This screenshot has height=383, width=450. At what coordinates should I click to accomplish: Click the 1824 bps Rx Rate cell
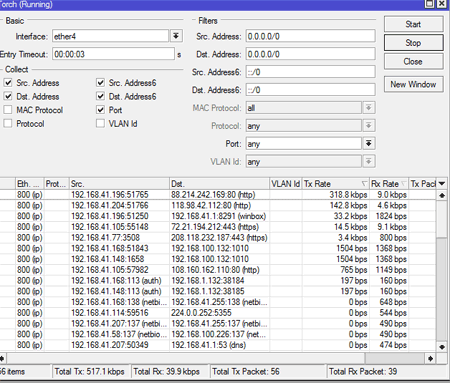(389, 216)
